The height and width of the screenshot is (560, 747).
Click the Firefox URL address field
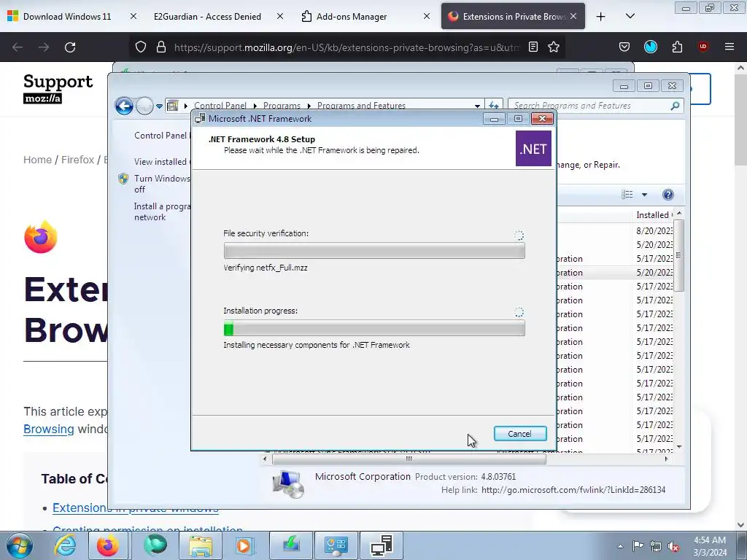tap(347, 47)
